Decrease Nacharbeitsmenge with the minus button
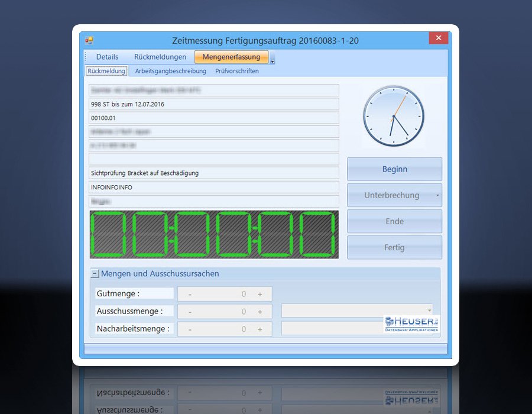Viewport: 532px width, 414px height. [x=190, y=329]
